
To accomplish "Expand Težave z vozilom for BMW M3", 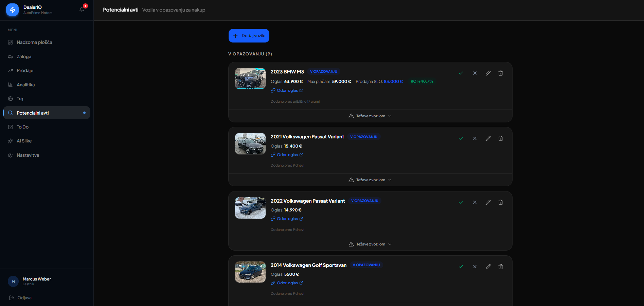I will (x=370, y=116).
